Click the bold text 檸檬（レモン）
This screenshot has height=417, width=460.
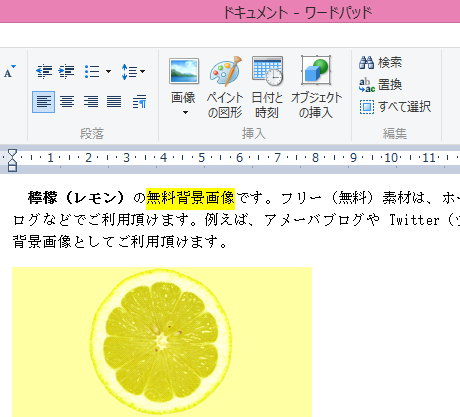tap(76, 198)
